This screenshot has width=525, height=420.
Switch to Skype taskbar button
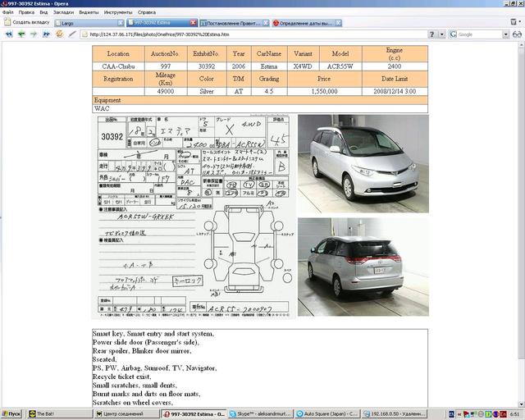pyautogui.click(x=261, y=414)
